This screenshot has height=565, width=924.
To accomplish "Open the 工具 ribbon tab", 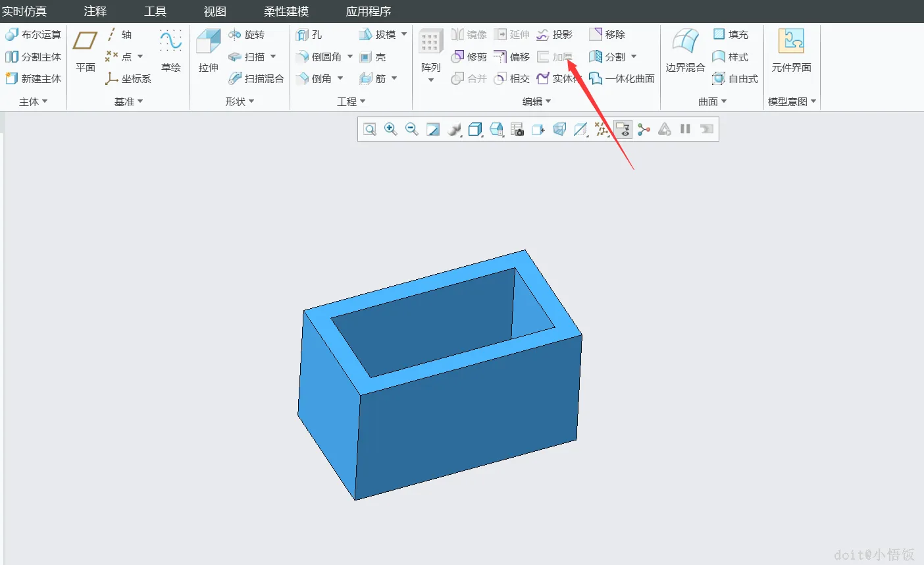I will click(x=155, y=11).
